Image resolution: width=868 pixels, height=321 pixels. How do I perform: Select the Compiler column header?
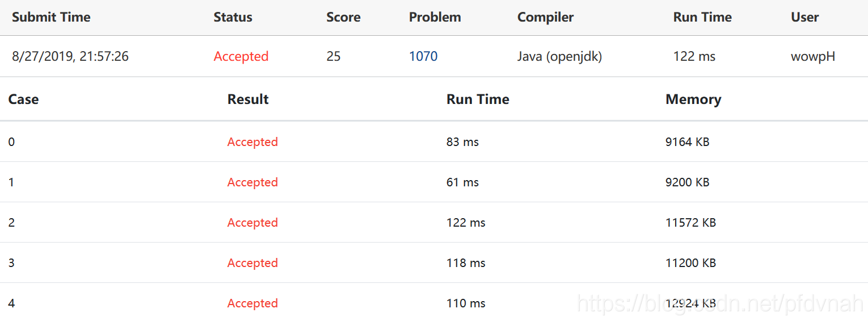546,17
